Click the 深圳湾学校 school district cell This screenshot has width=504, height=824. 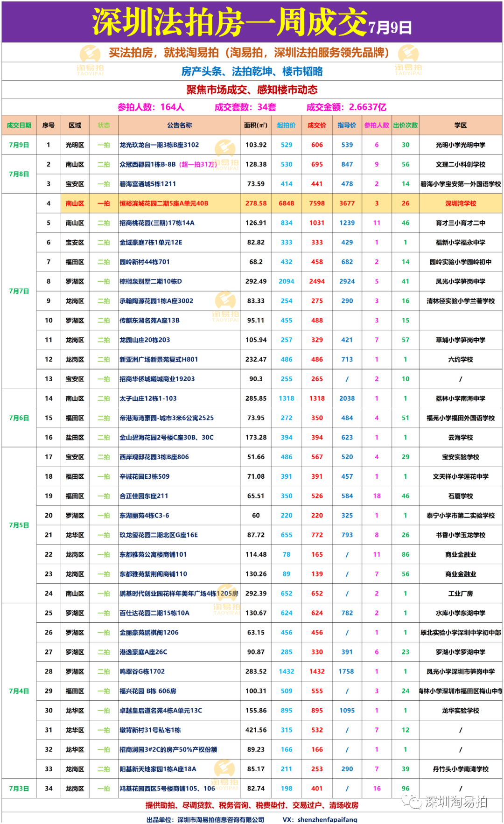(461, 203)
